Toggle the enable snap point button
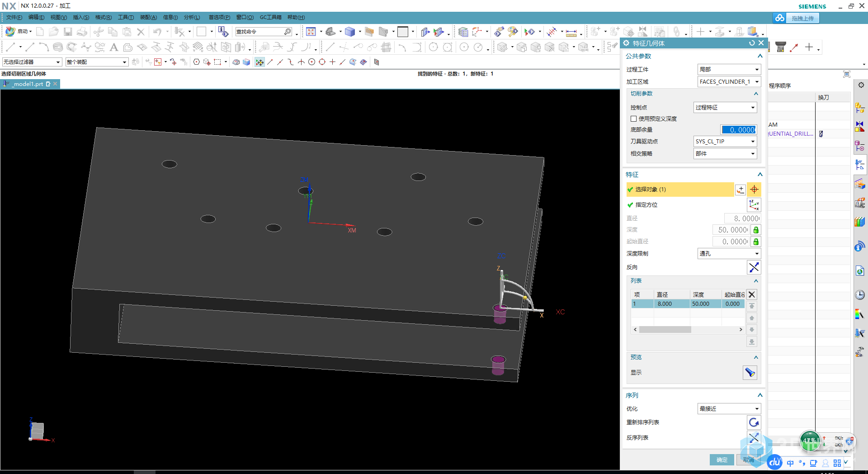 coord(259,62)
